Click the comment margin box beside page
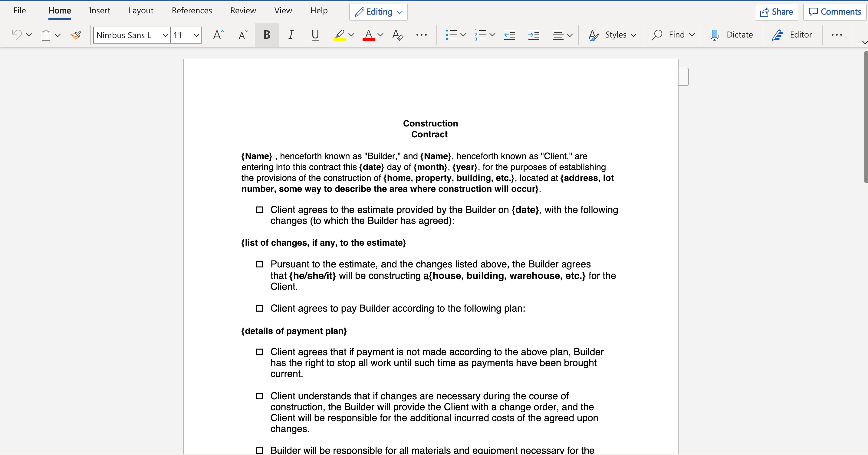 tap(683, 77)
